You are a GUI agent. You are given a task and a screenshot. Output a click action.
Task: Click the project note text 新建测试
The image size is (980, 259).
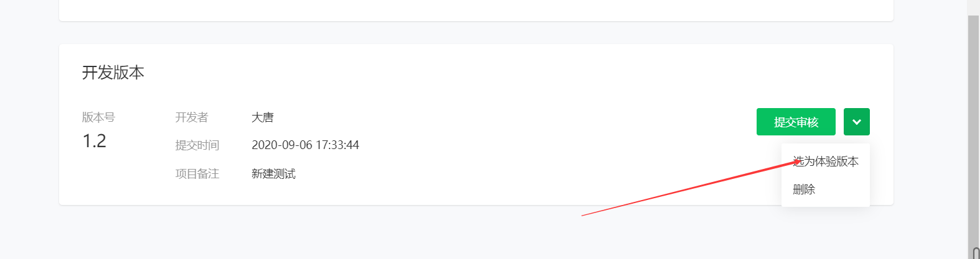274,174
